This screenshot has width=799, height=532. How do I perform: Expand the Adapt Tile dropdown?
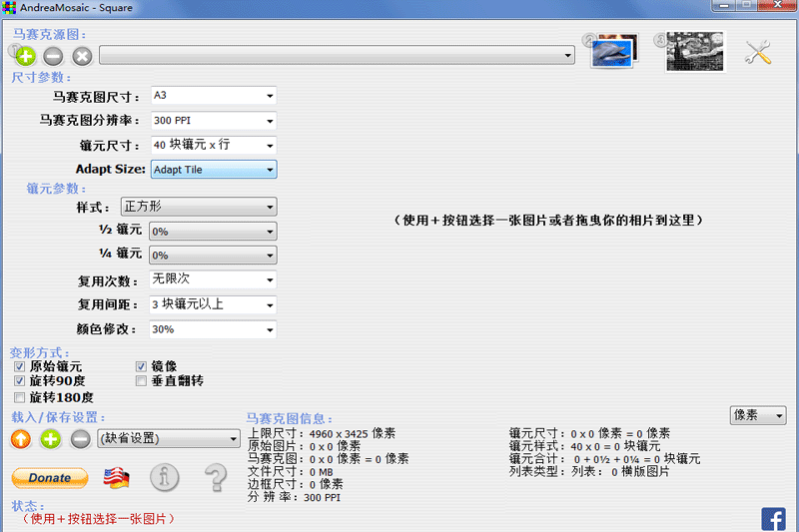214,170
